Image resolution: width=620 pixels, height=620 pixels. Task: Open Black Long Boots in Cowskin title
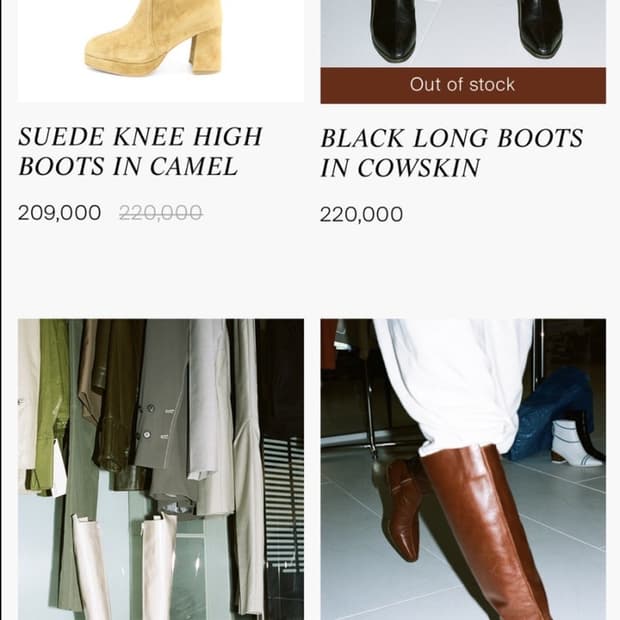click(x=452, y=153)
